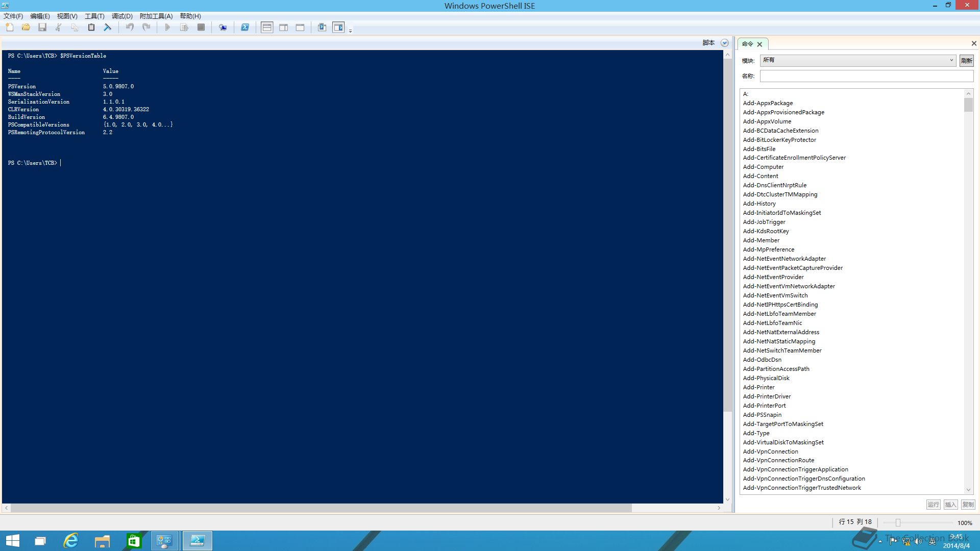Image resolution: width=980 pixels, height=551 pixels.
Task: Undo the last action
Action: click(130, 28)
